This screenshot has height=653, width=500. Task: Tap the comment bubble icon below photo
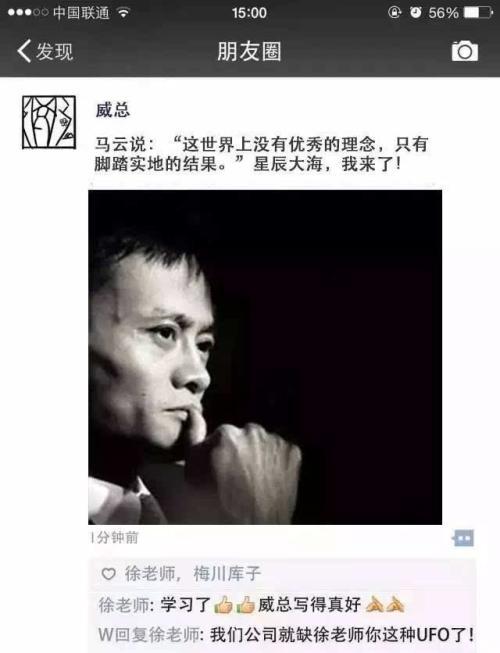pyautogui.click(x=463, y=538)
